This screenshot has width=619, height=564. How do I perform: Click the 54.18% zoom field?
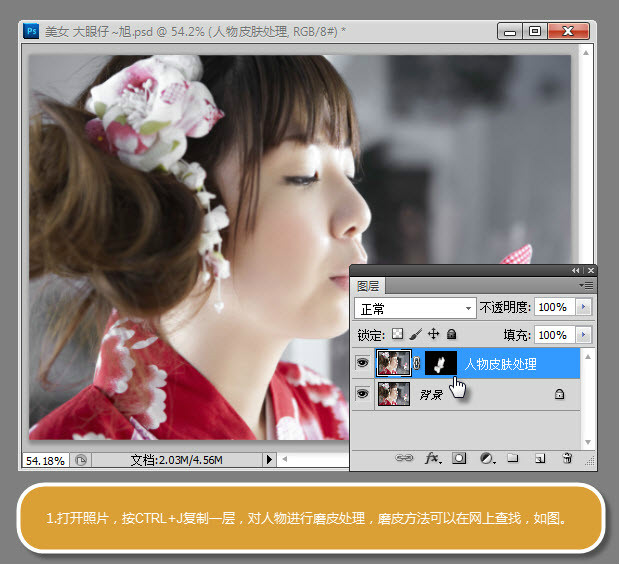coord(45,460)
